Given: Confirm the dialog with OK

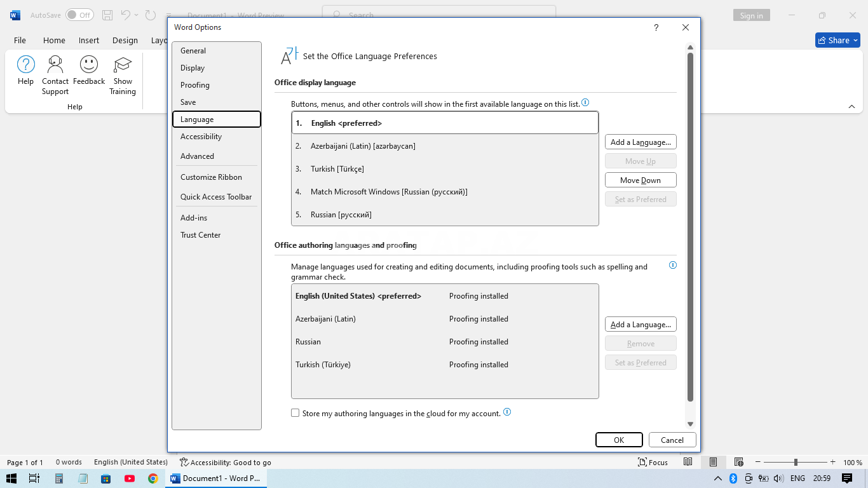Looking at the screenshot, I should [x=619, y=440].
